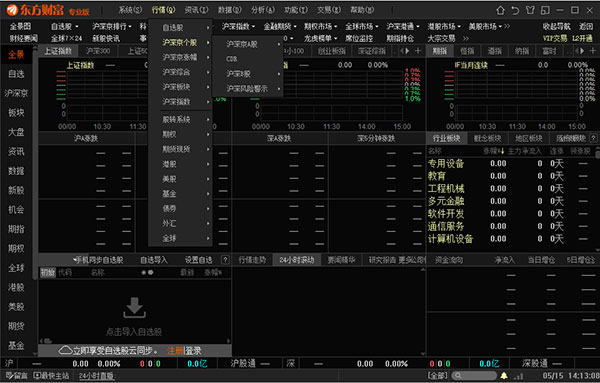The height and width of the screenshot is (383, 600).
Task: Click the help icon beside 设置自选
Action: point(225,260)
